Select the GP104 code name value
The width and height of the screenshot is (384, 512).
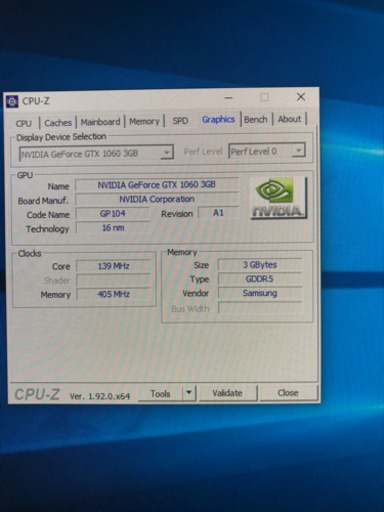click(113, 214)
